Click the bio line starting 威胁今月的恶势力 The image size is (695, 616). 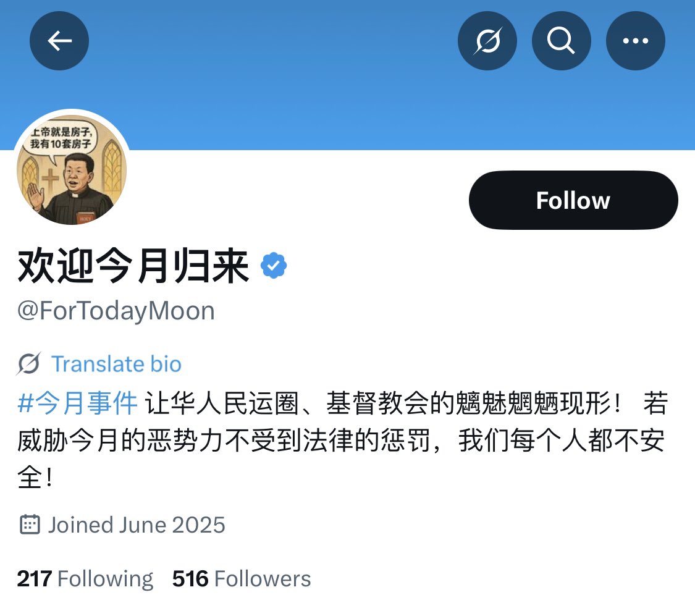(341, 441)
